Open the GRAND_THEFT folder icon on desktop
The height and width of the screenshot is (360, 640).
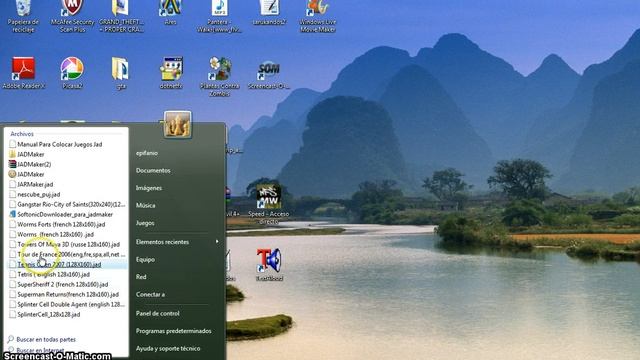(x=121, y=16)
